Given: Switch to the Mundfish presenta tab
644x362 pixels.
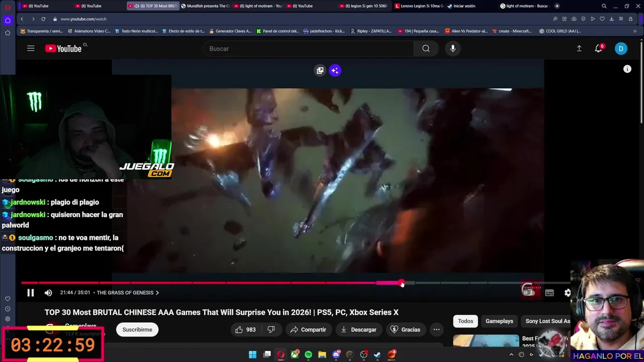Looking at the screenshot, I should click(205, 6).
